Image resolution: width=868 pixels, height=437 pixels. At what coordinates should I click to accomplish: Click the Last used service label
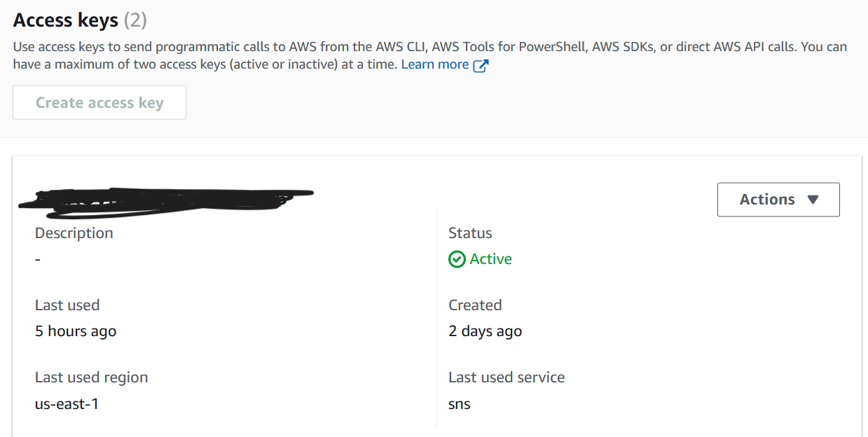coord(507,377)
